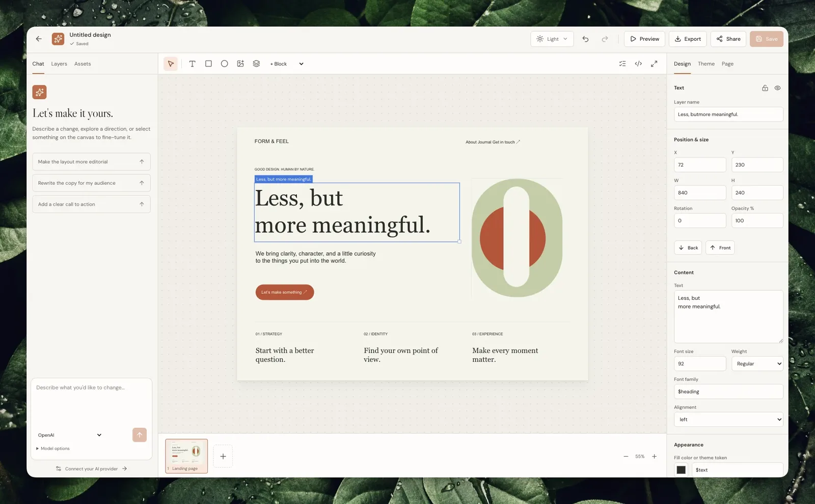Open the Alignment dropdown

728,419
